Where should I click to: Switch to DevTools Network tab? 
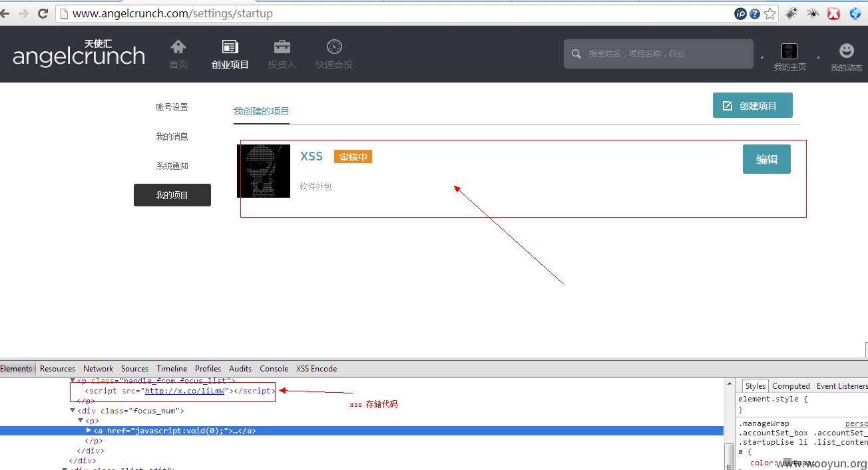tap(98, 369)
